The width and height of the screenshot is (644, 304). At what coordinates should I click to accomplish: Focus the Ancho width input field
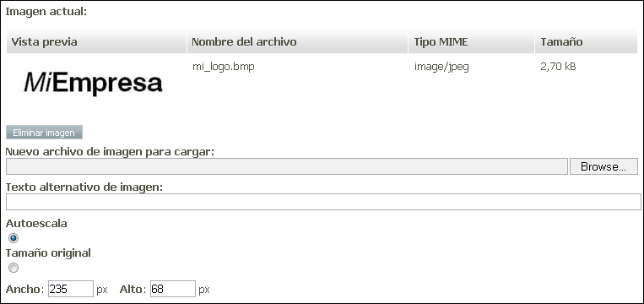point(71,289)
